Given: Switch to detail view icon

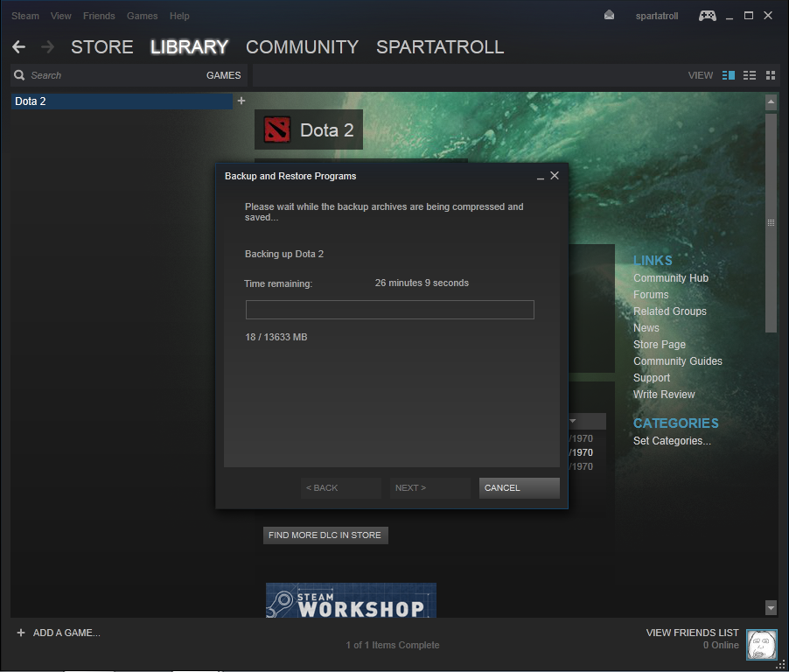Looking at the screenshot, I should coord(728,75).
